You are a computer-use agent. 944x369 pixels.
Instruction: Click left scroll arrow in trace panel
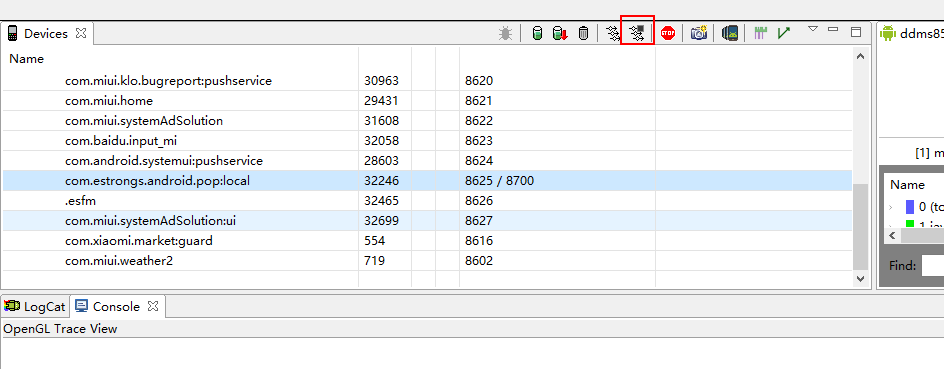point(892,235)
